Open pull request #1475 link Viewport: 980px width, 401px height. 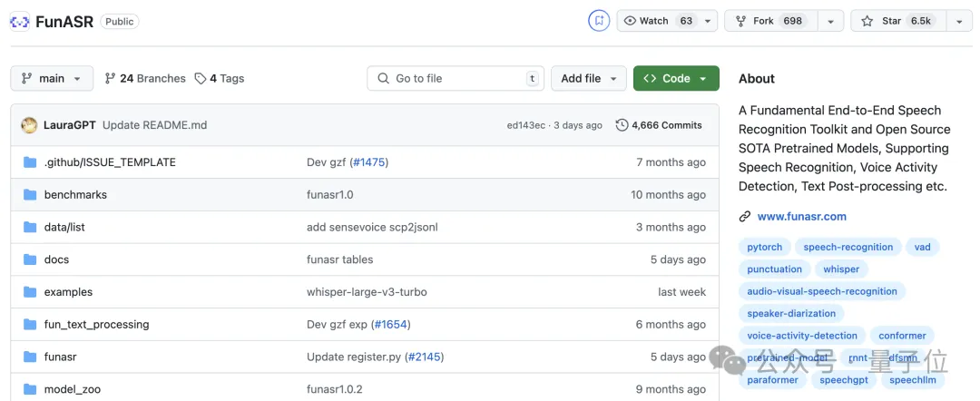tap(368, 162)
